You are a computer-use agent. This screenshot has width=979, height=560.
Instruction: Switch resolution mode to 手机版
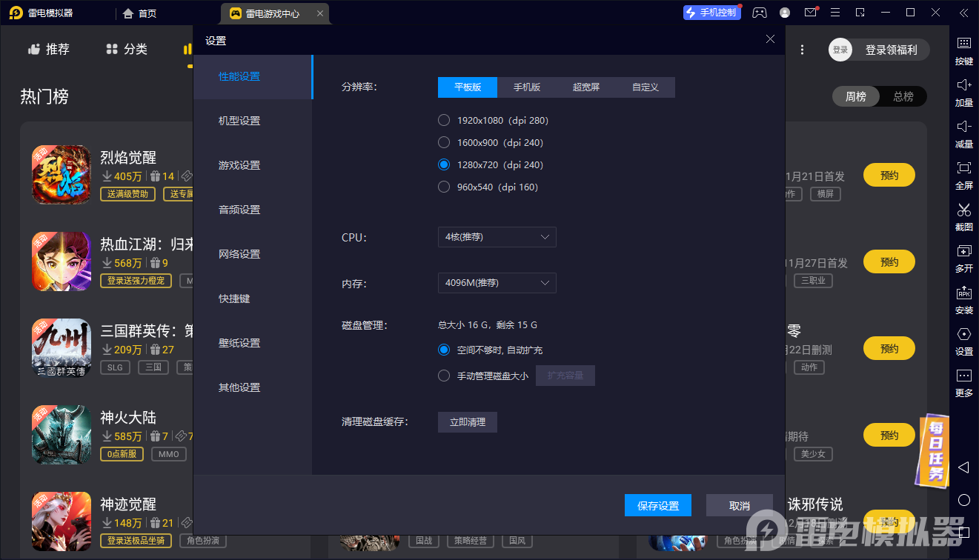point(526,87)
